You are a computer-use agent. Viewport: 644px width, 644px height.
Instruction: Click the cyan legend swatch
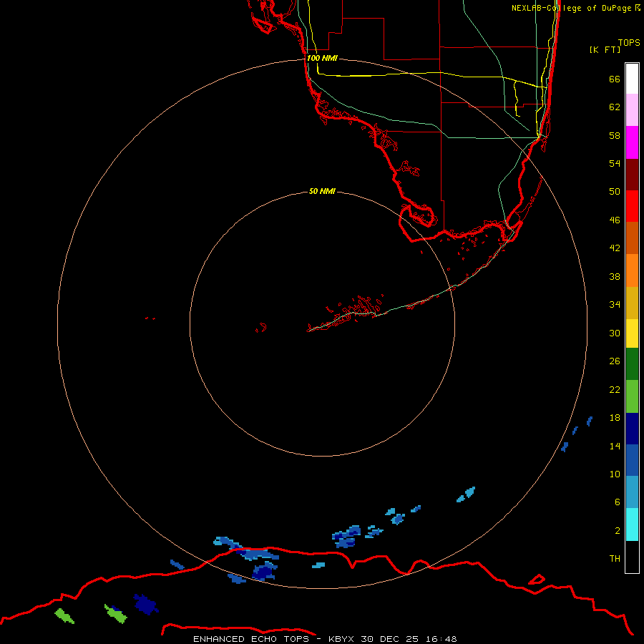tap(632, 525)
